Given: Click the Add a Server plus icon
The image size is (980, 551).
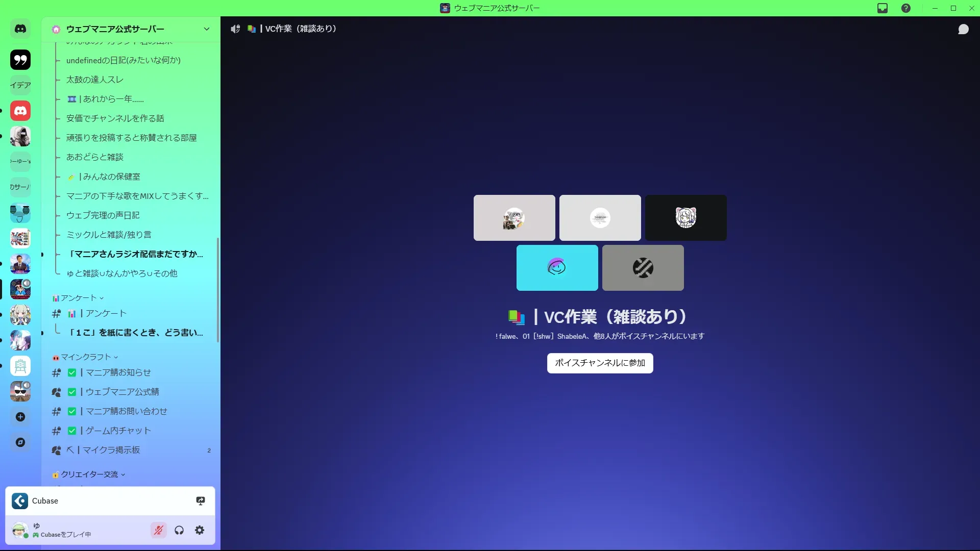Looking at the screenshot, I should click(x=20, y=417).
